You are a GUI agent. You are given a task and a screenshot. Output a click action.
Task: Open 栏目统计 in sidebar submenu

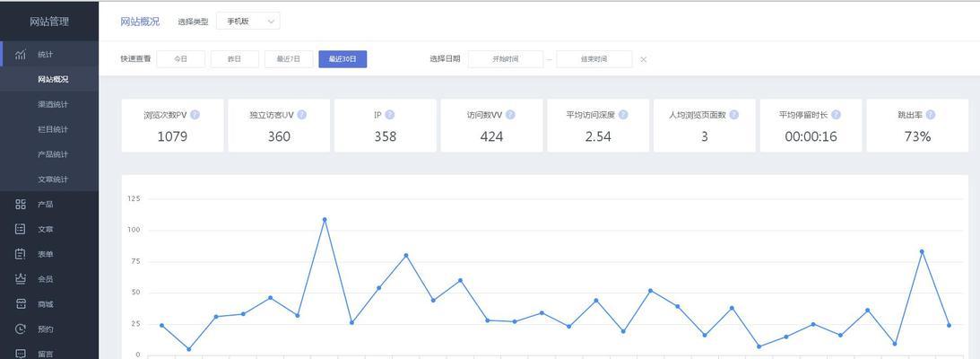(x=49, y=129)
